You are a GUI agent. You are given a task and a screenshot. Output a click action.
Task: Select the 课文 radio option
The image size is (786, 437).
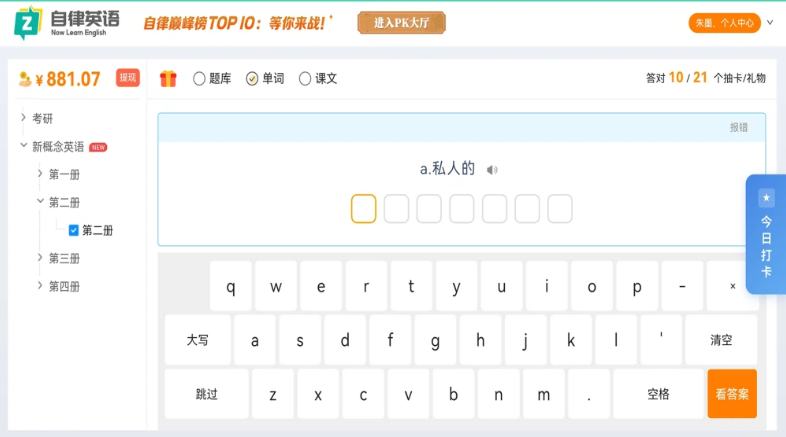305,78
